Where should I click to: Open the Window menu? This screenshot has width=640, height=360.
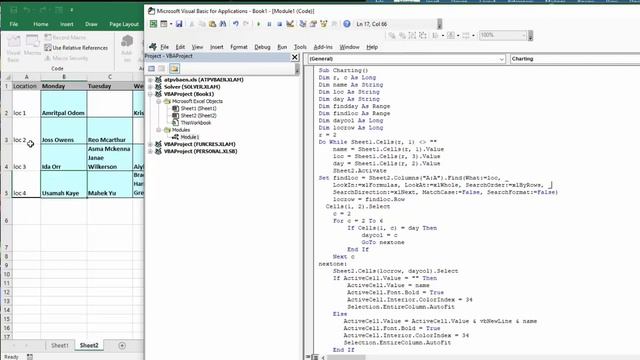pos(349,47)
